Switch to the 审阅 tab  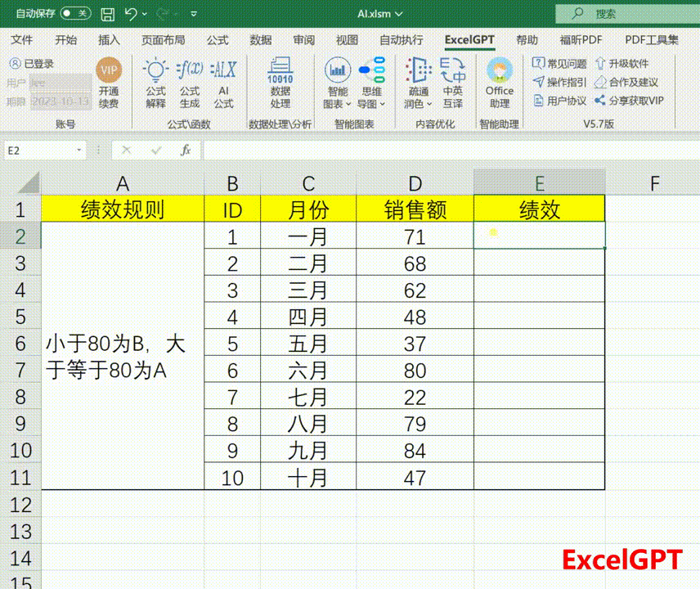pyautogui.click(x=304, y=40)
